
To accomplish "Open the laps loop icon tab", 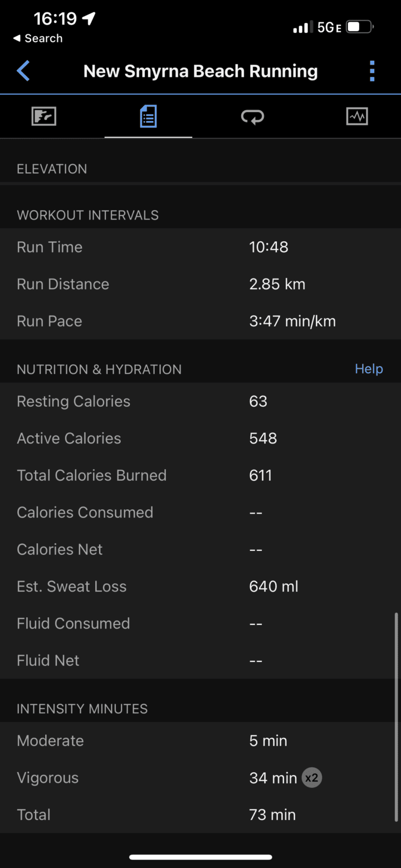I will [x=252, y=116].
